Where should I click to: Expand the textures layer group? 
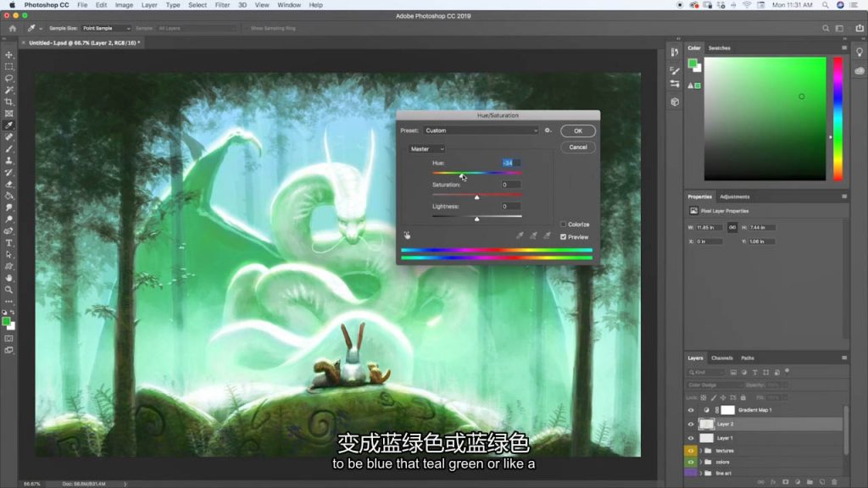tap(700, 451)
